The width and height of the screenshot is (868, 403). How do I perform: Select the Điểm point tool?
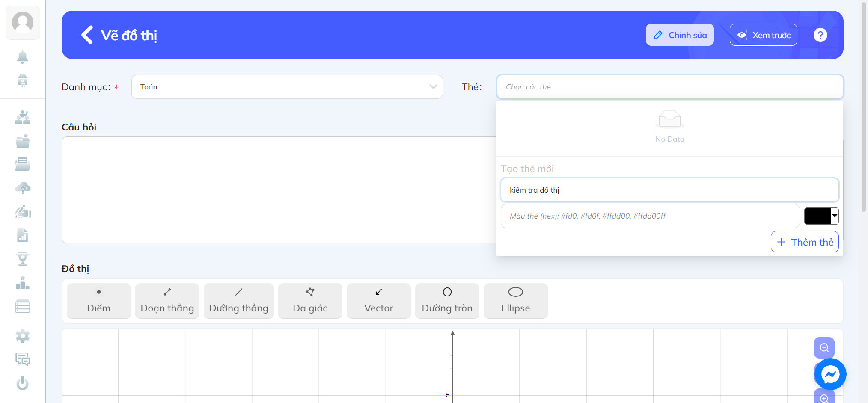coord(99,301)
